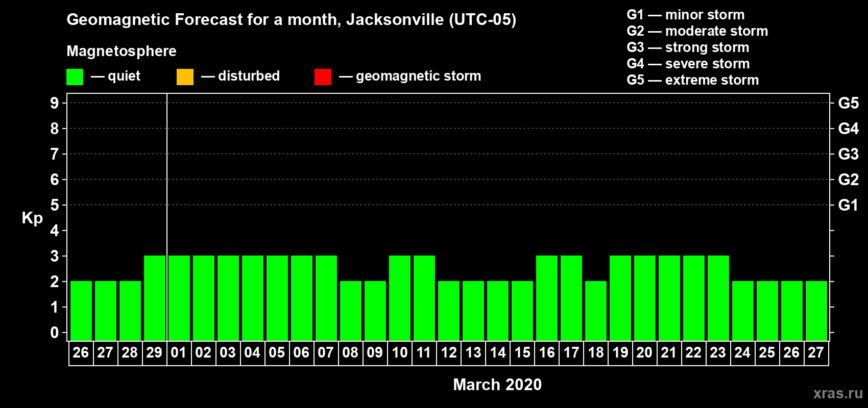Click the date label 09 on the horizontal axis
This screenshot has width=868, height=408.
(375, 353)
